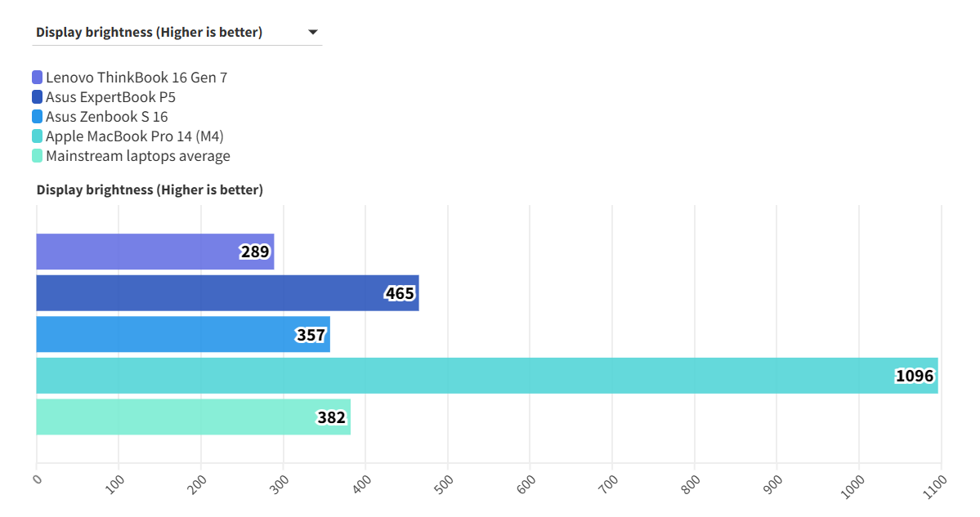Toggle Apple MacBook Pro 14 legend swatch
The image size is (980, 517).
tap(37, 136)
